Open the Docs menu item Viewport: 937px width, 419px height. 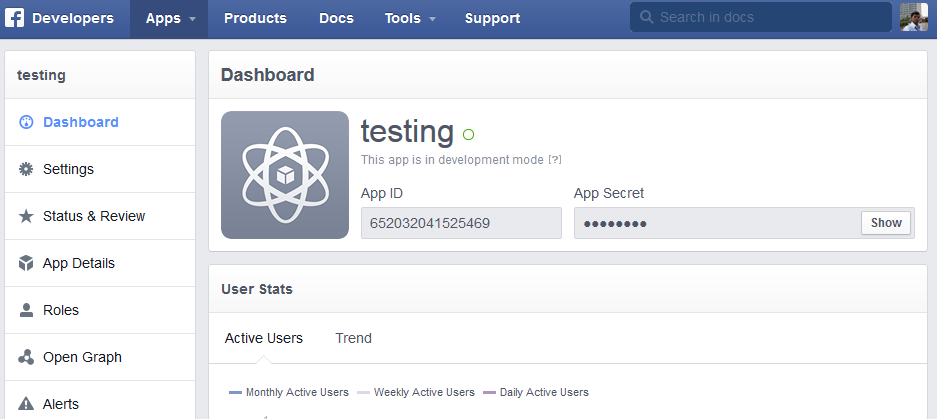click(336, 19)
